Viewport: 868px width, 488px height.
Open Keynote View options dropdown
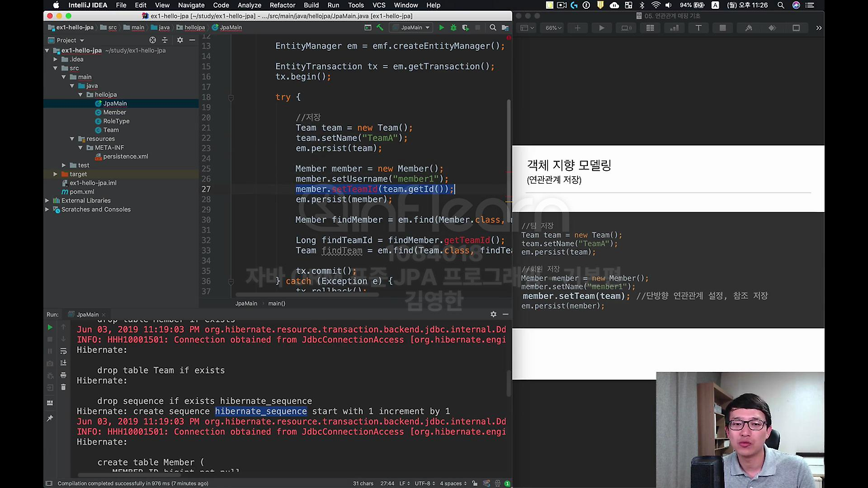click(526, 28)
